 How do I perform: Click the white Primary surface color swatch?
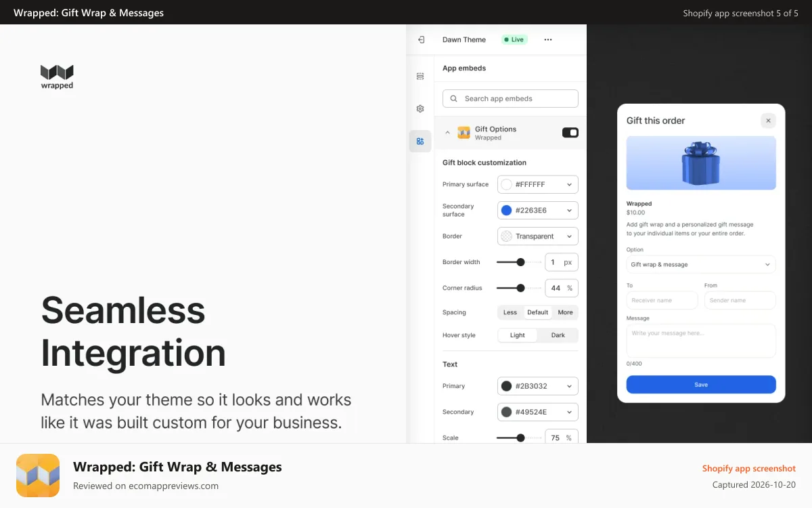[x=506, y=184]
